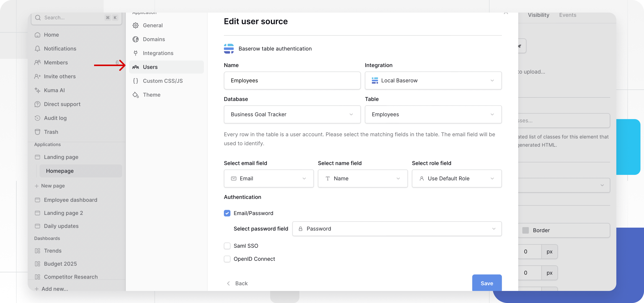644x303 pixels.
Task: Select the Users section icon
Action: (135, 67)
